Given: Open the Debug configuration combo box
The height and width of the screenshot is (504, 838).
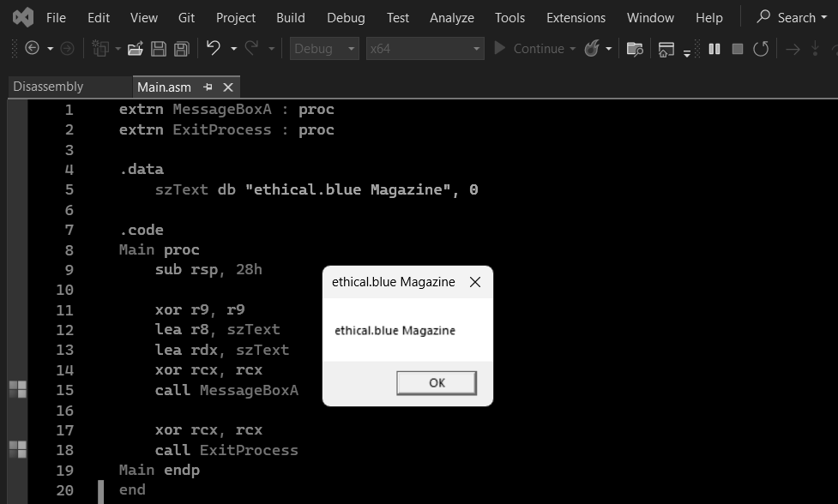Looking at the screenshot, I should click(x=324, y=49).
